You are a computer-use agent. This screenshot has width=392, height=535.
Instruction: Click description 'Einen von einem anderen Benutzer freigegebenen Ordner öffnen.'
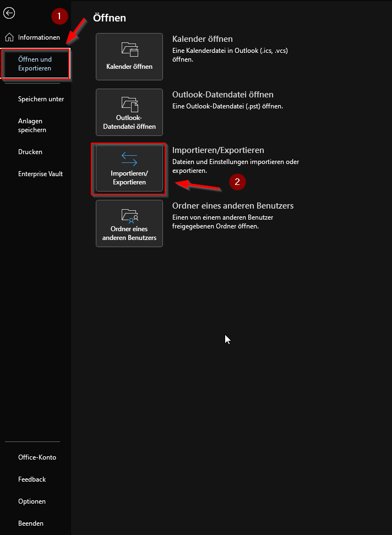(223, 222)
